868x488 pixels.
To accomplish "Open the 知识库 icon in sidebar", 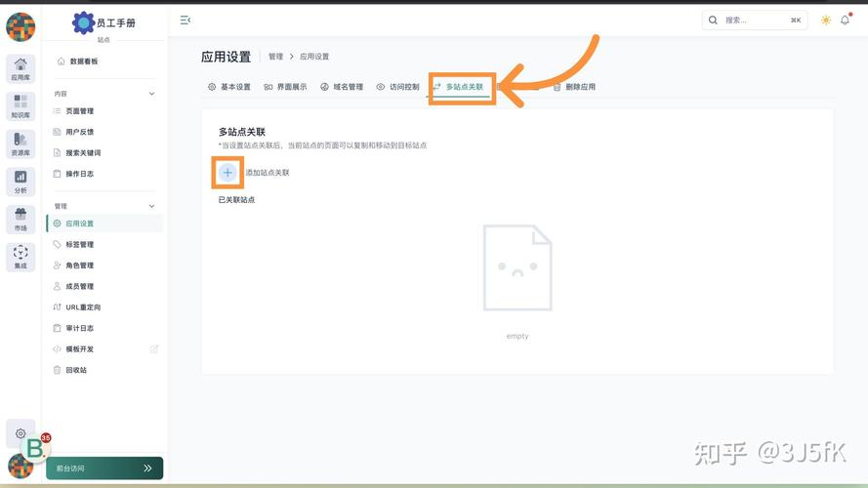I will (21, 106).
